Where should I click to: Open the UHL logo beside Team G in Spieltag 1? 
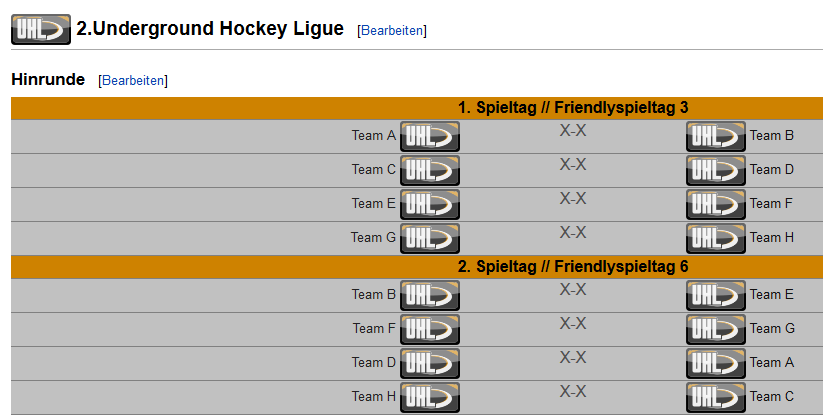430,239
